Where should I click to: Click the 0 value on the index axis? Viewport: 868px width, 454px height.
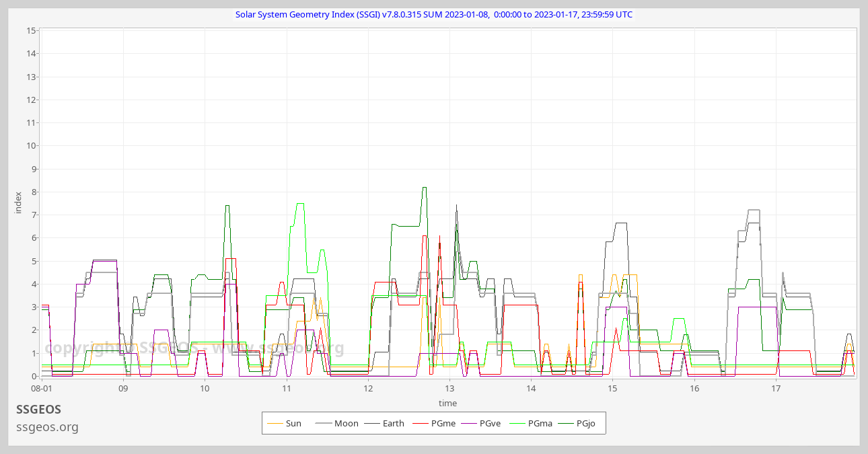point(34,376)
